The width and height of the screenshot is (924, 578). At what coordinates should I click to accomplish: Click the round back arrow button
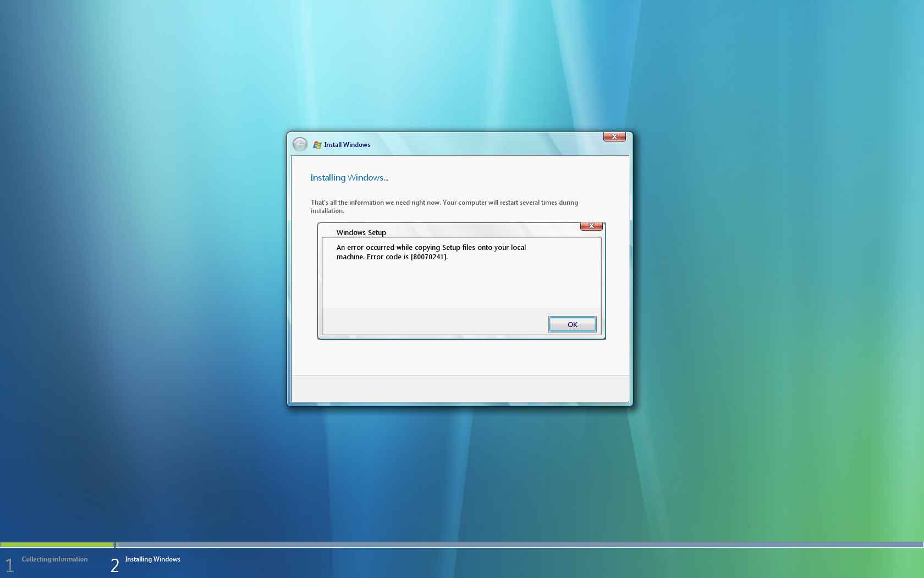click(300, 144)
